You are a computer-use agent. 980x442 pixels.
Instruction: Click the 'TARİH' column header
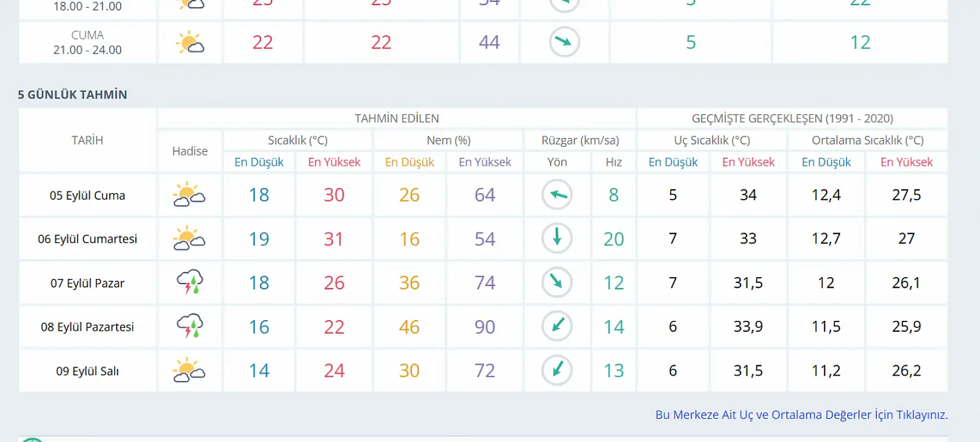(x=87, y=140)
